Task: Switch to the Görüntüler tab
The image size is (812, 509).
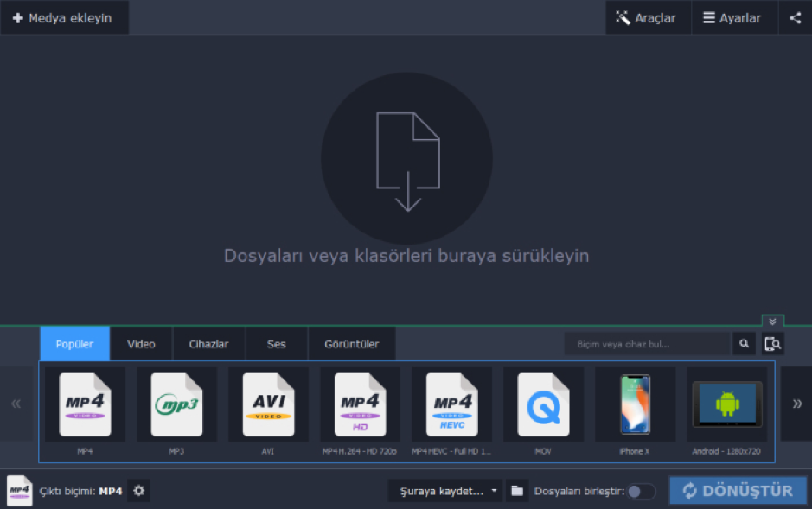Action: pos(352,344)
